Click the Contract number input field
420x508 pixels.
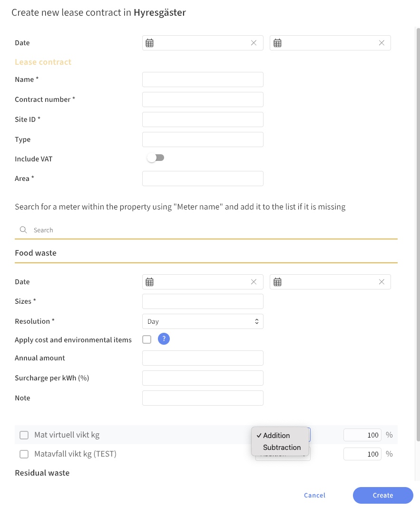click(203, 100)
